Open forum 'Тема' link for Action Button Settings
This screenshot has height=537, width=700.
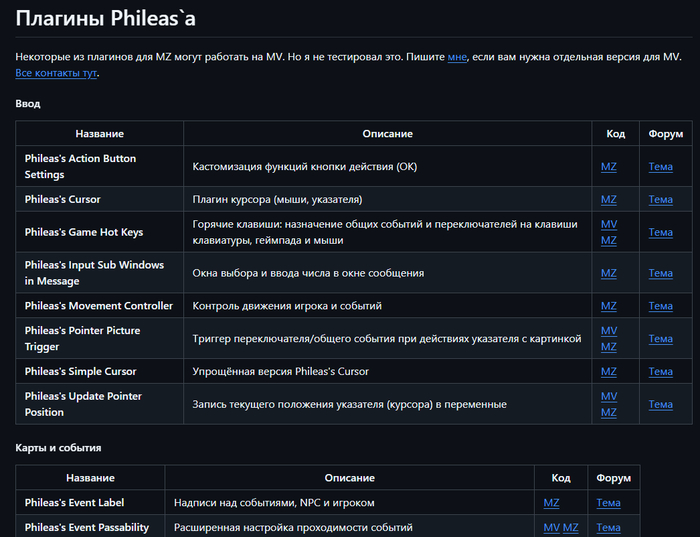tap(660, 167)
